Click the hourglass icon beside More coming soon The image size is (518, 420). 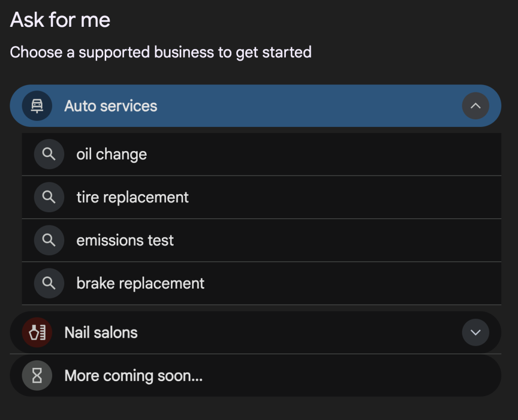pos(36,376)
